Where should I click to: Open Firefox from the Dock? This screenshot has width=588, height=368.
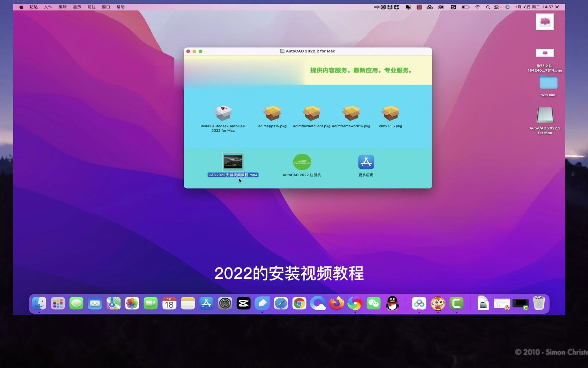pyautogui.click(x=337, y=303)
